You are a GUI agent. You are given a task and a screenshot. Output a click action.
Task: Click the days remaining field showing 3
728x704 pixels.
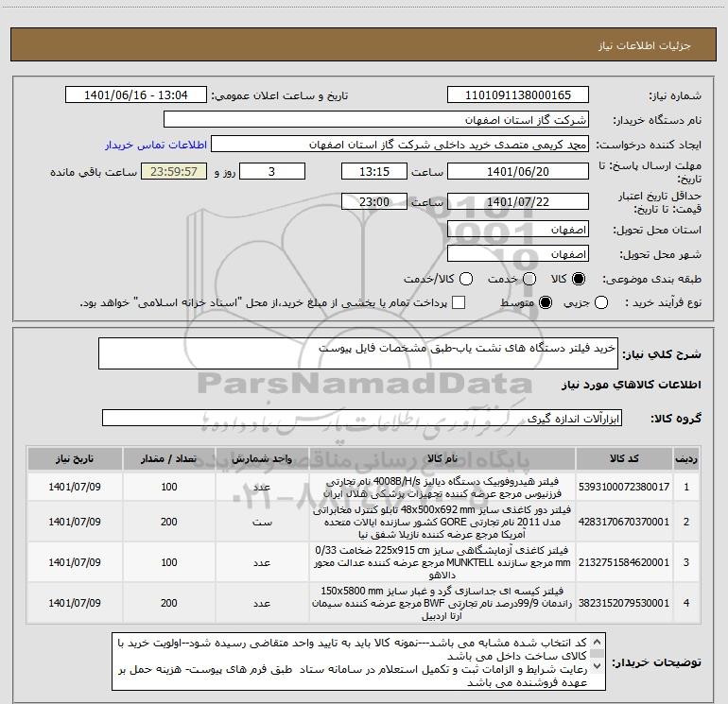pos(272,171)
